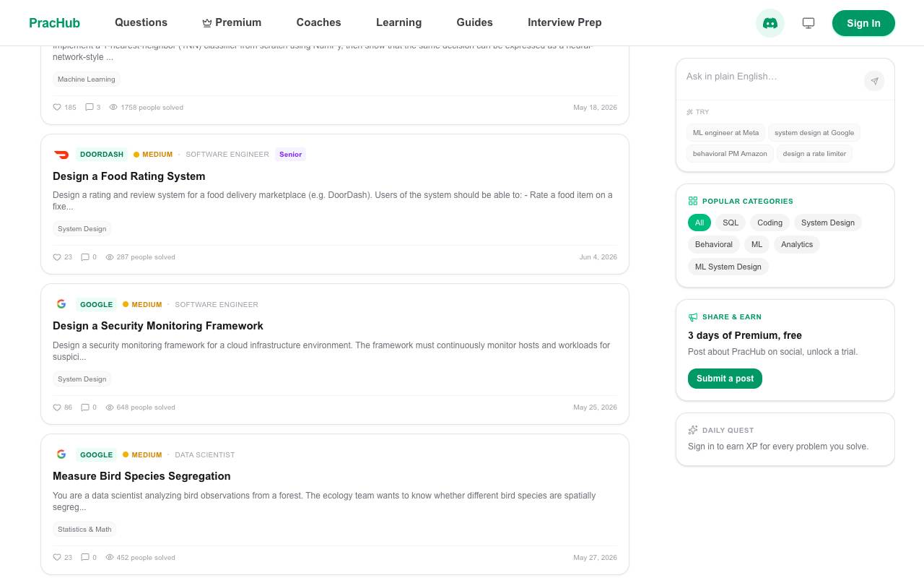Filter by System Design in Popular Categories

point(828,223)
